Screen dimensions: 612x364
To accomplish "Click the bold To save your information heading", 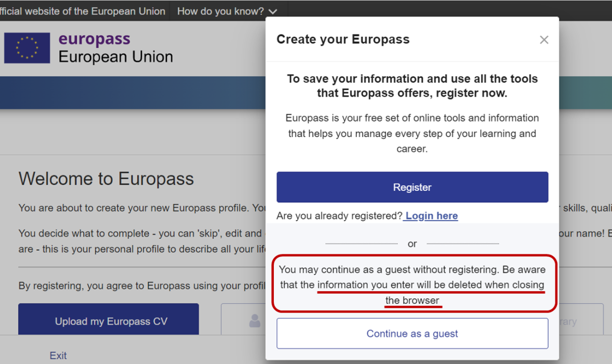I will (412, 86).
